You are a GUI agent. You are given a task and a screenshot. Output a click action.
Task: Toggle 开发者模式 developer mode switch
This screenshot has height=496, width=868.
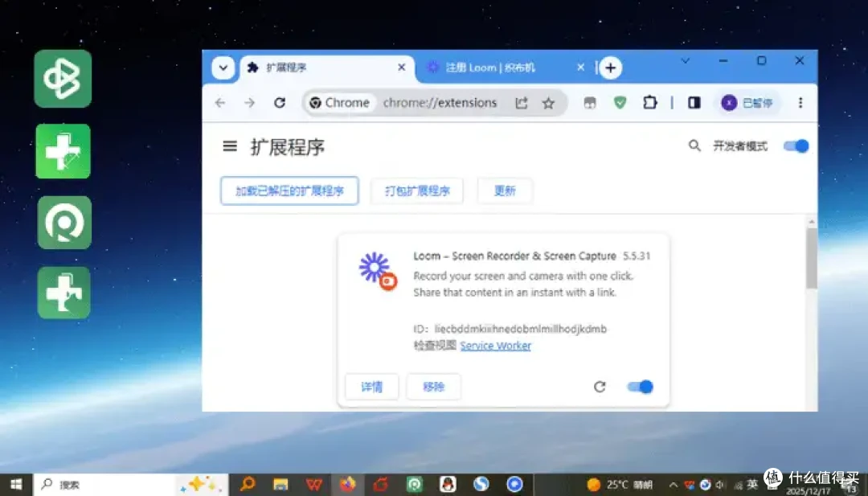(x=796, y=146)
